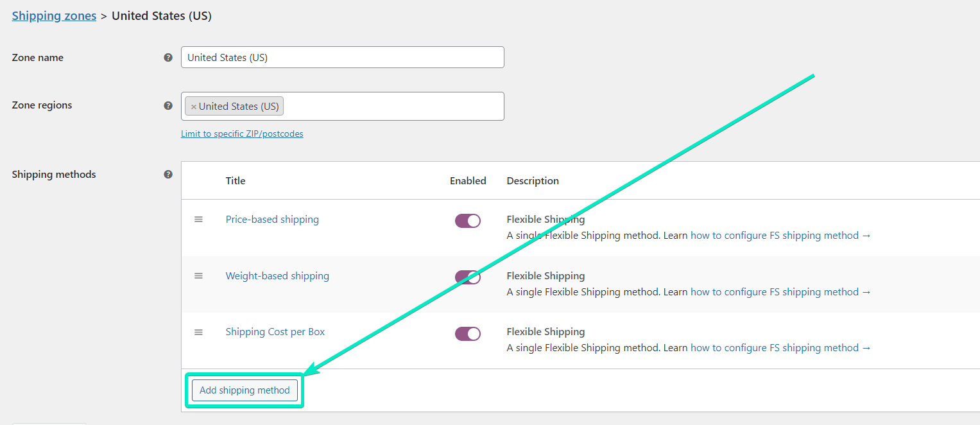Grab the drag handle for Price-based shipping

click(x=198, y=220)
